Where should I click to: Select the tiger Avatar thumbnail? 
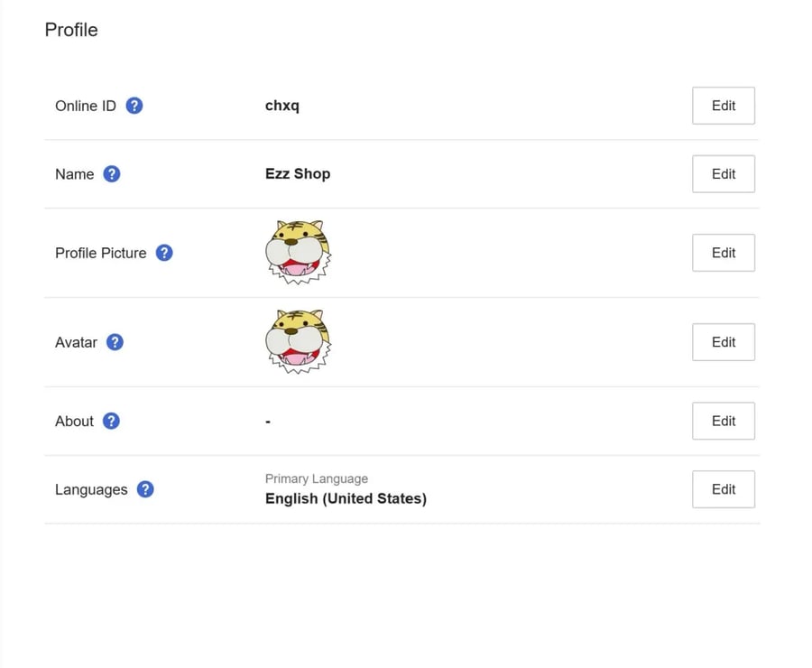coord(299,341)
